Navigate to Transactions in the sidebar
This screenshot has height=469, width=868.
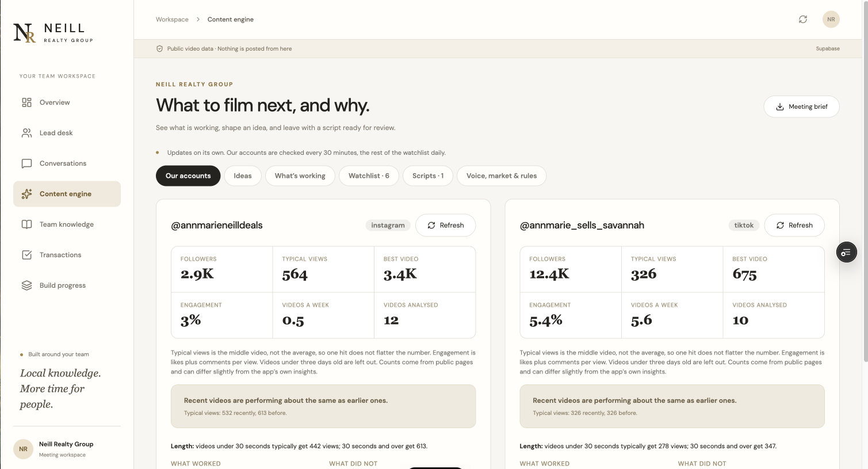pos(67,255)
